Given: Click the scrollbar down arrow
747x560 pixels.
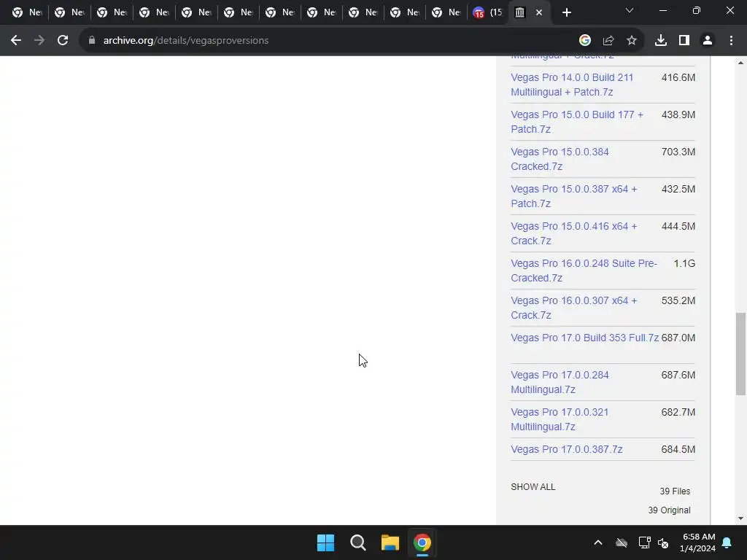Looking at the screenshot, I should pyautogui.click(x=740, y=518).
